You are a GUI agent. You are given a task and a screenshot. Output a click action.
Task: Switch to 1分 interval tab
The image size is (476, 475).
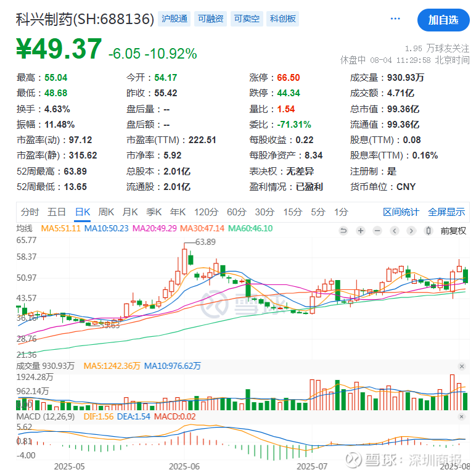click(341, 212)
